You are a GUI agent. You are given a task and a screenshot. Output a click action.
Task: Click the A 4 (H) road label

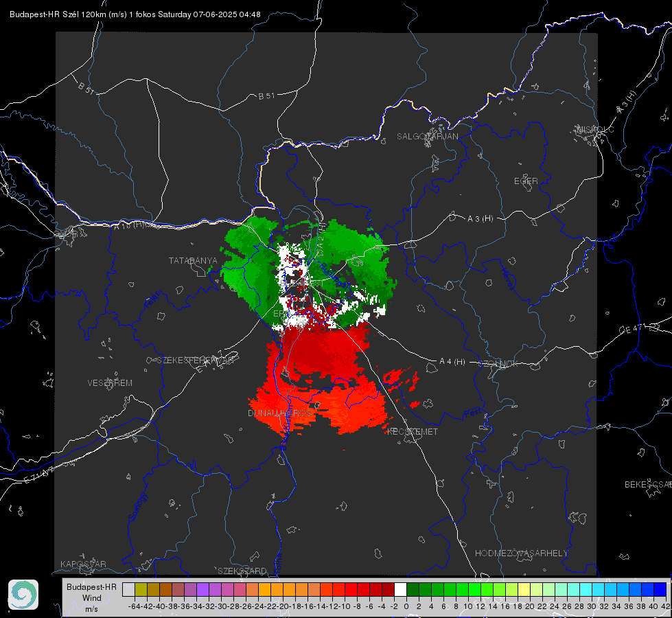pyautogui.click(x=452, y=362)
